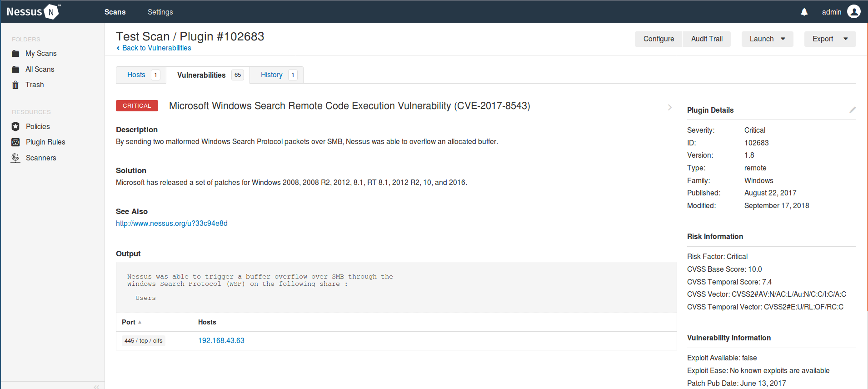The image size is (868, 389).
Task: Click the 445 / tcp / cifs port tag
Action: 144,341
